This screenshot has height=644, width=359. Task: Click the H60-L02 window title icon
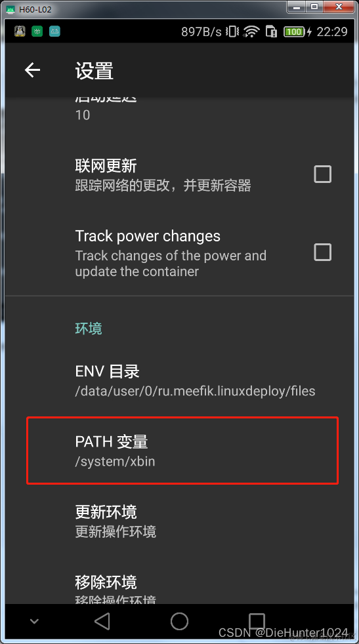11,9
